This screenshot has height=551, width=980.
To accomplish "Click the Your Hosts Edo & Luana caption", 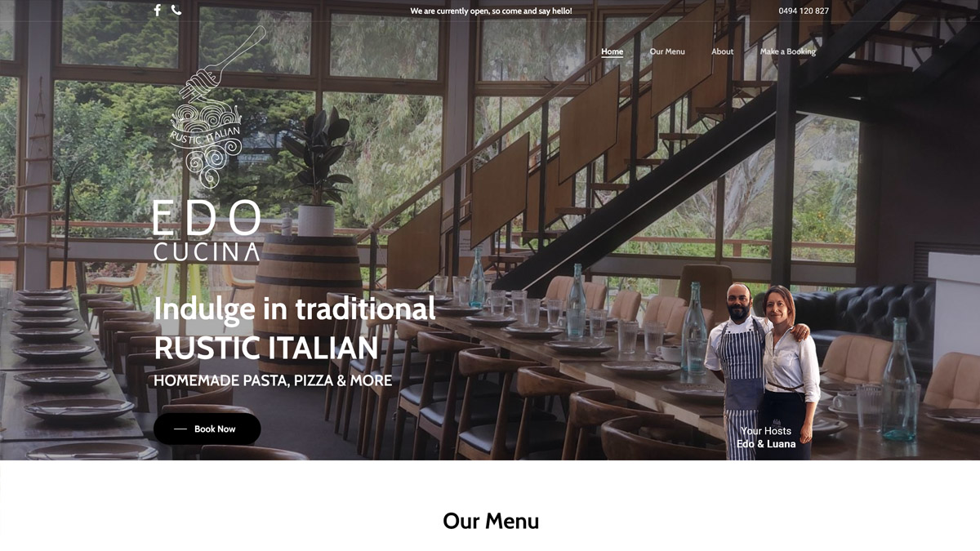I will [766, 438].
